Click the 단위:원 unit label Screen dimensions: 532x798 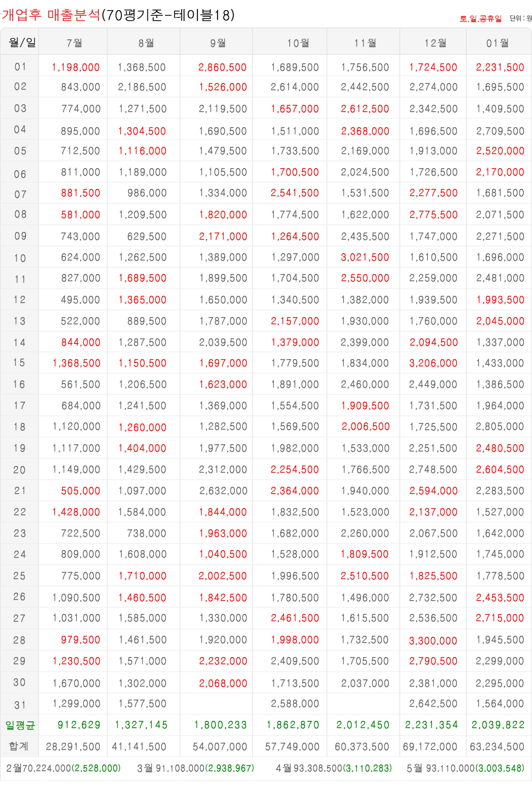coord(520,18)
